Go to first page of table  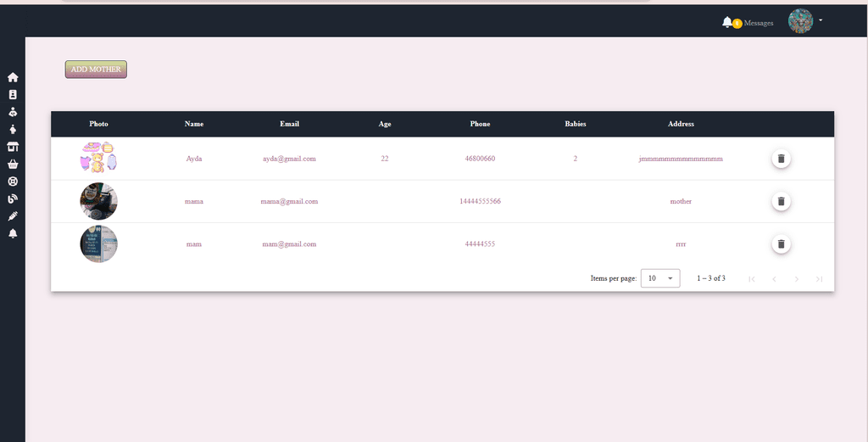[x=752, y=278]
